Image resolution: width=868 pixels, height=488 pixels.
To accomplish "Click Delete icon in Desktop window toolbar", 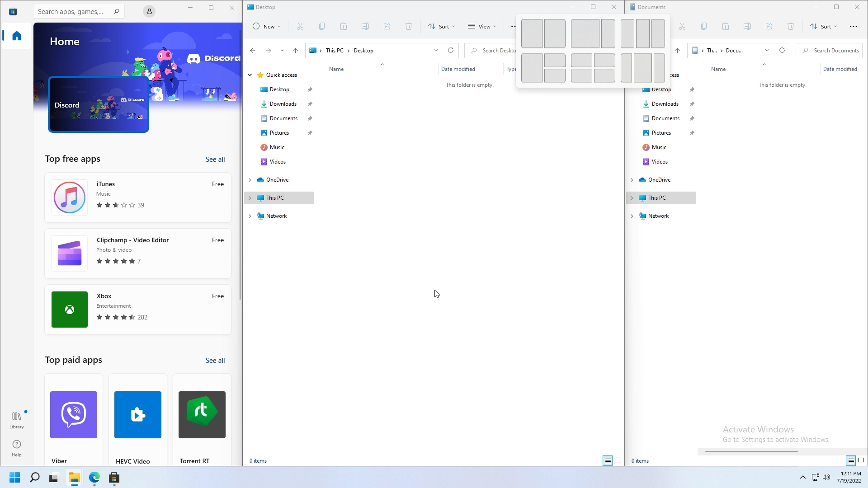I will click(x=409, y=26).
